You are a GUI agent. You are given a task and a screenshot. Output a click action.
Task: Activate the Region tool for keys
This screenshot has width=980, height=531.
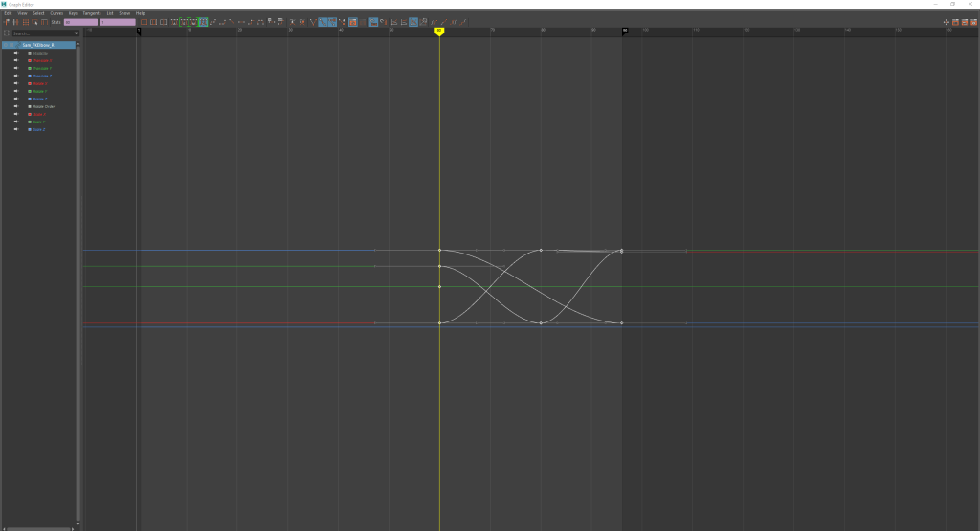click(x=35, y=22)
